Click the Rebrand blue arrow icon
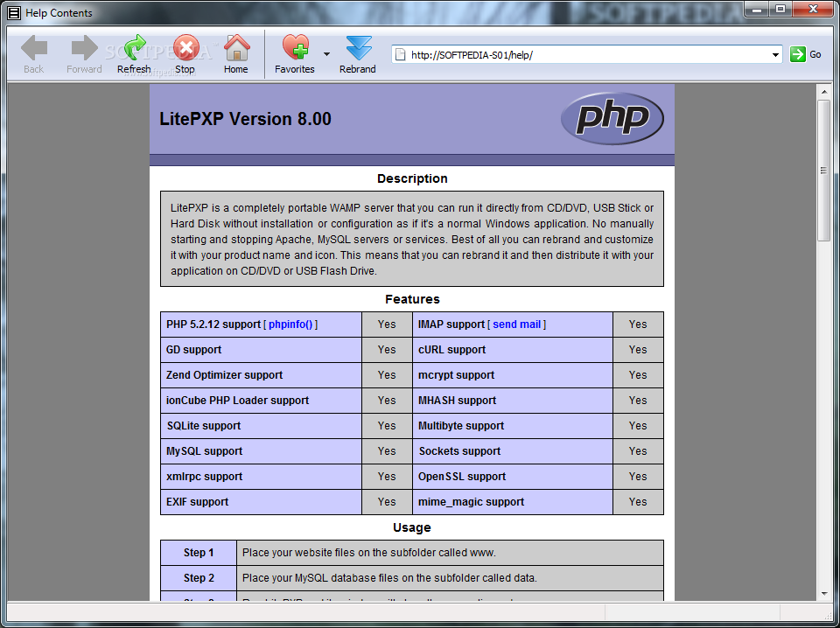Screen dimensions: 840x628 coord(359,48)
